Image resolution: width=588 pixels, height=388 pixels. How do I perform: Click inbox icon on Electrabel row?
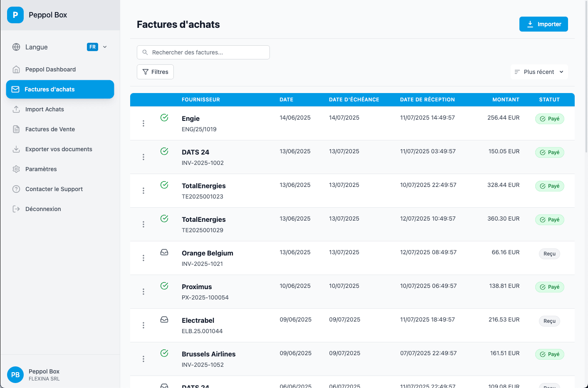pos(164,319)
